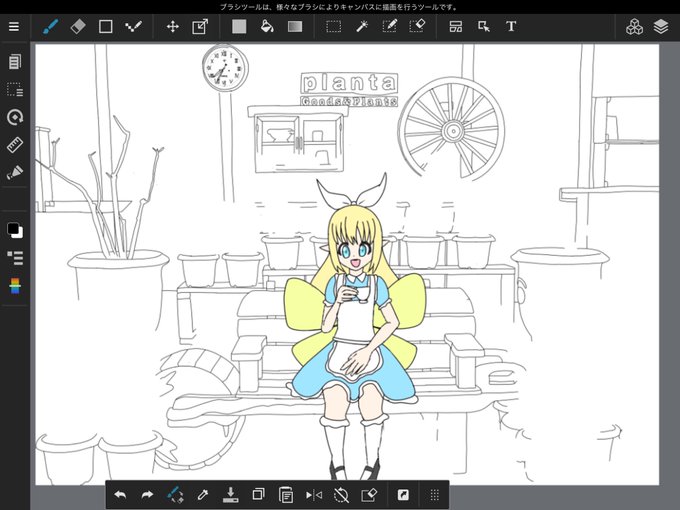Select the Eraser tool
680x510 pixels.
coord(78,26)
